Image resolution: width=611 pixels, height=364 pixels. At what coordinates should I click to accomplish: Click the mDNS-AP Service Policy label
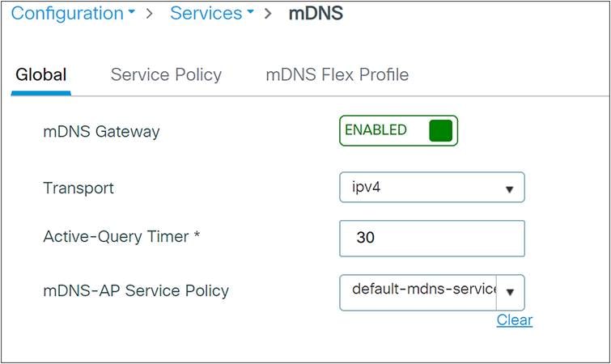pos(136,291)
